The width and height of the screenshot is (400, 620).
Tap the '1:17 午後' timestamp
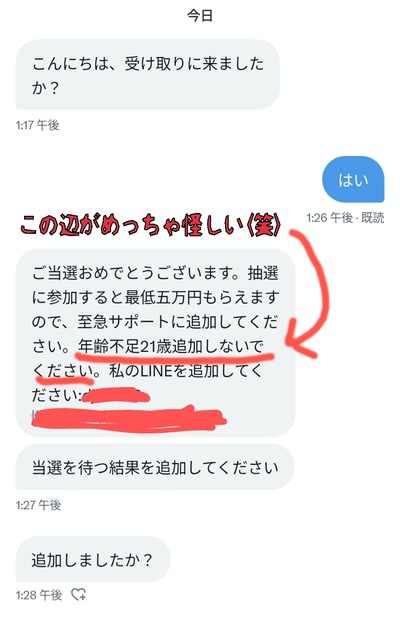38,125
